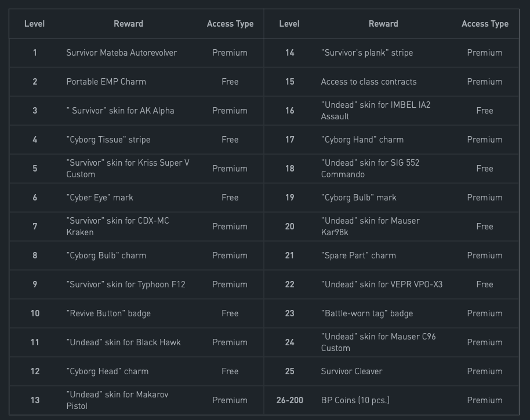Click the left Access Type column header

coord(230,24)
